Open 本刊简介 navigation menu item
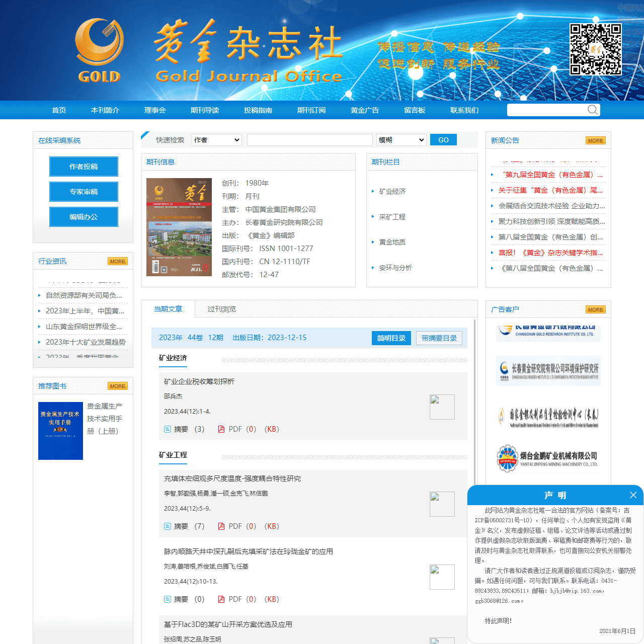This screenshot has height=644, width=644. coord(105,110)
